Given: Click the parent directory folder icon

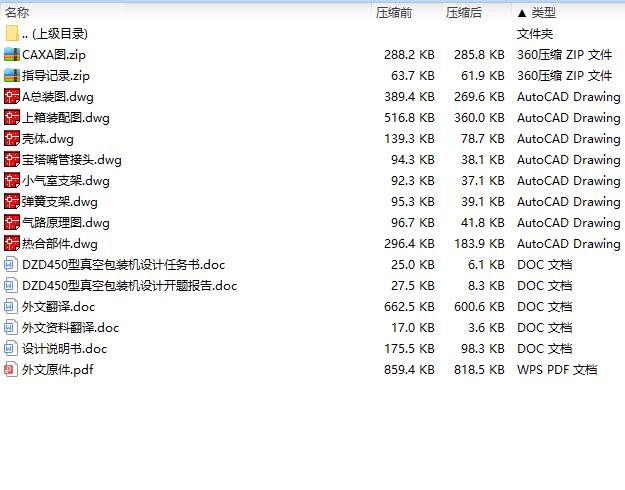Looking at the screenshot, I should pyautogui.click(x=12, y=33).
